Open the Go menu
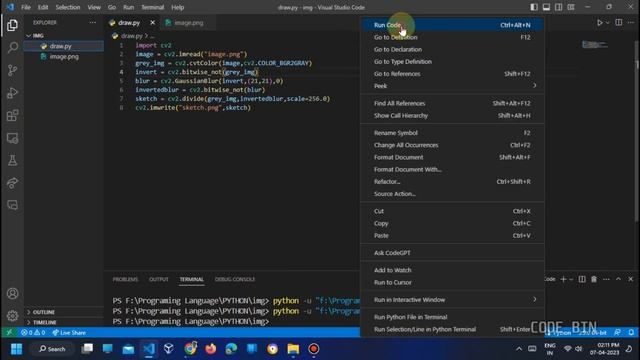 112,7
